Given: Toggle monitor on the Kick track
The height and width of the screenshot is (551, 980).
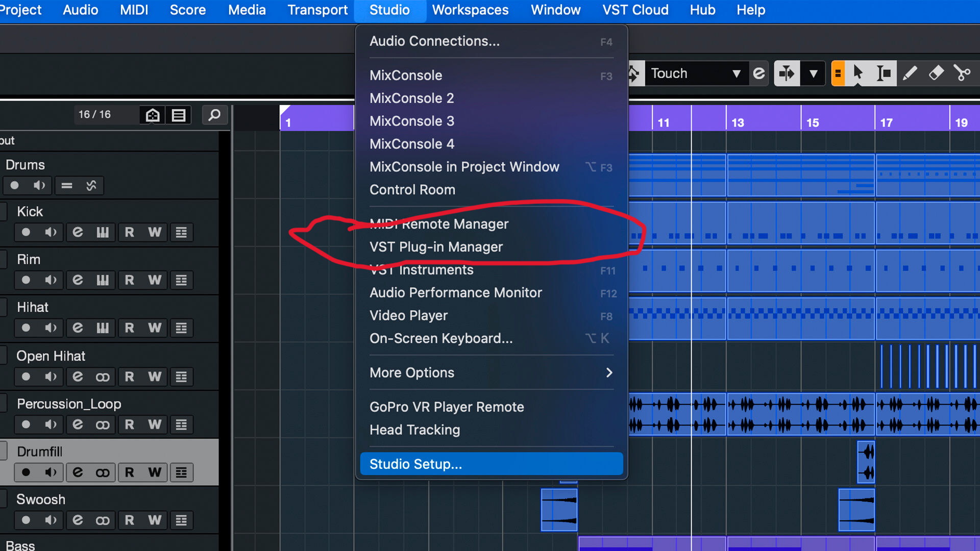Looking at the screenshot, I should point(51,233).
